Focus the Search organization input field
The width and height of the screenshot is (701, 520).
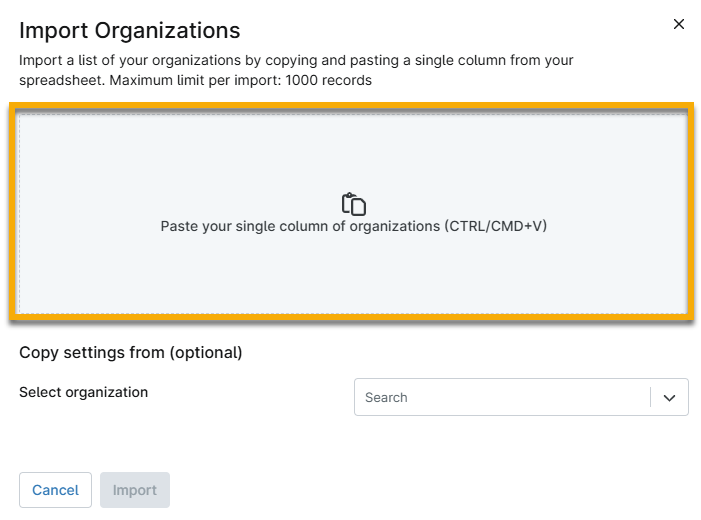point(500,398)
